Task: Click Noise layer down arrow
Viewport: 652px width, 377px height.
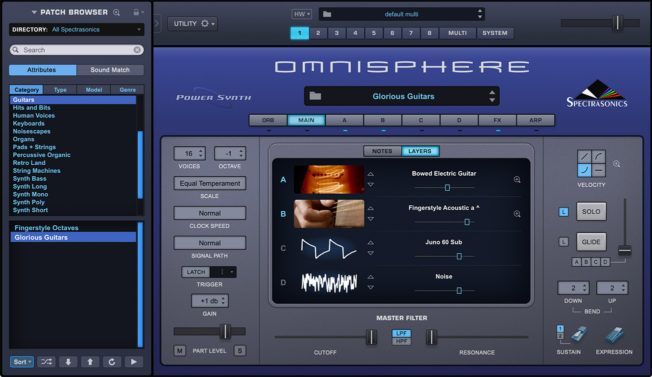Action: [370, 287]
